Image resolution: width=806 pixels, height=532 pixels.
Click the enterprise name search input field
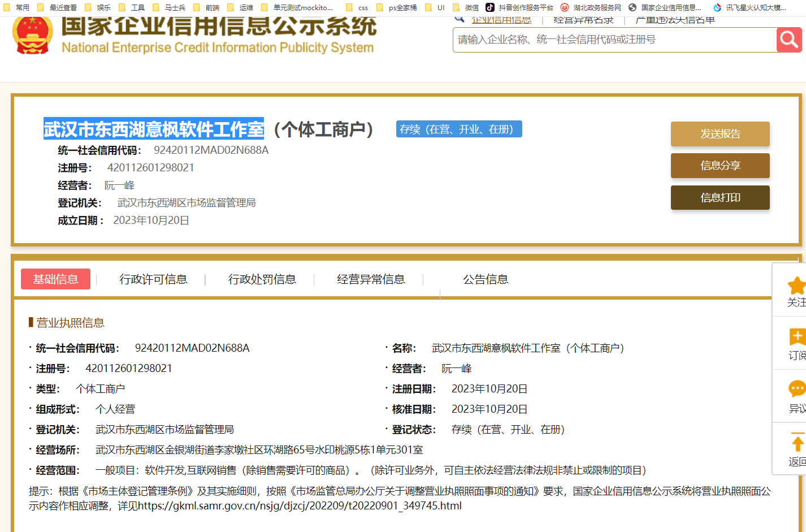tap(615, 40)
